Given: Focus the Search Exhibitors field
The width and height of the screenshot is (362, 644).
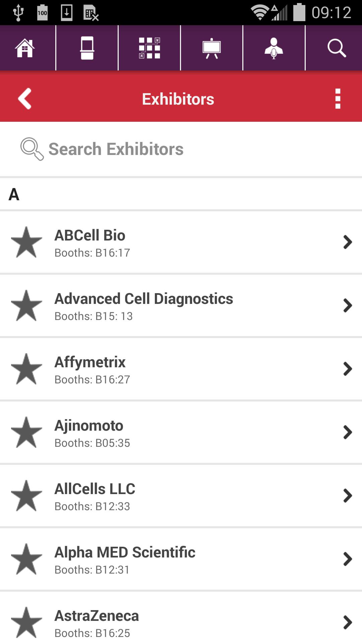Looking at the screenshot, I should tap(181, 149).
